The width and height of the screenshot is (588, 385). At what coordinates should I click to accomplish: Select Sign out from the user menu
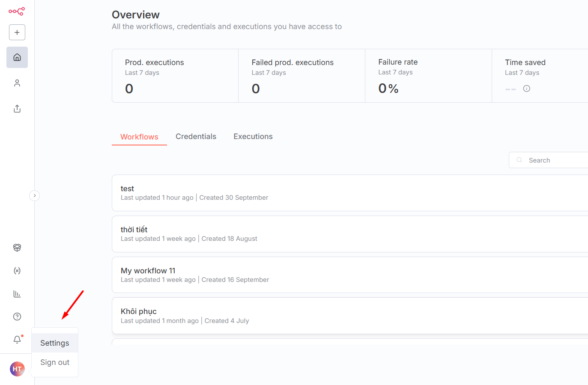coord(55,362)
